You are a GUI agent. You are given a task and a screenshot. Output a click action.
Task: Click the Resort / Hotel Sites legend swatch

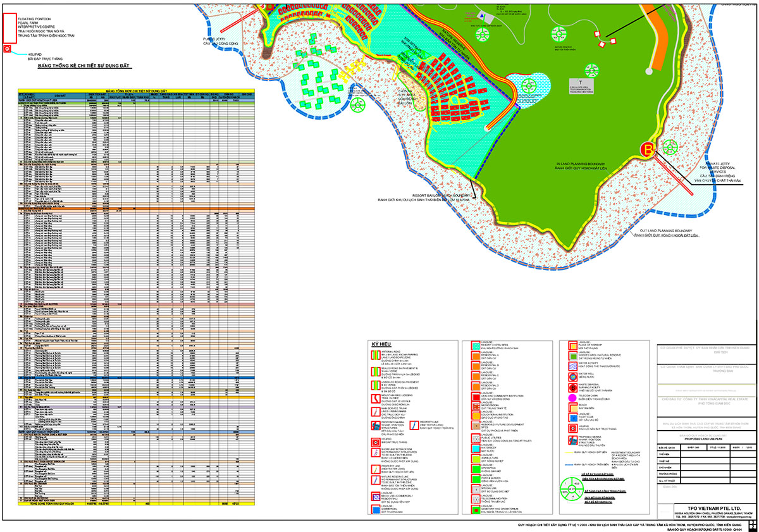click(x=478, y=347)
